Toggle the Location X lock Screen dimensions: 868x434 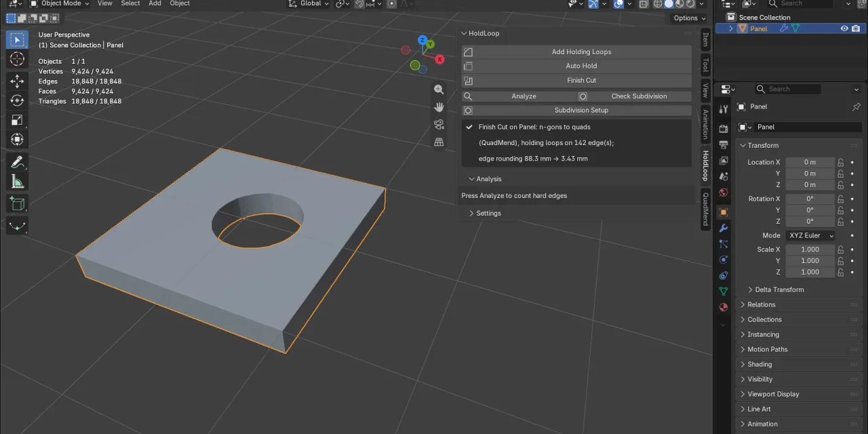[840, 163]
